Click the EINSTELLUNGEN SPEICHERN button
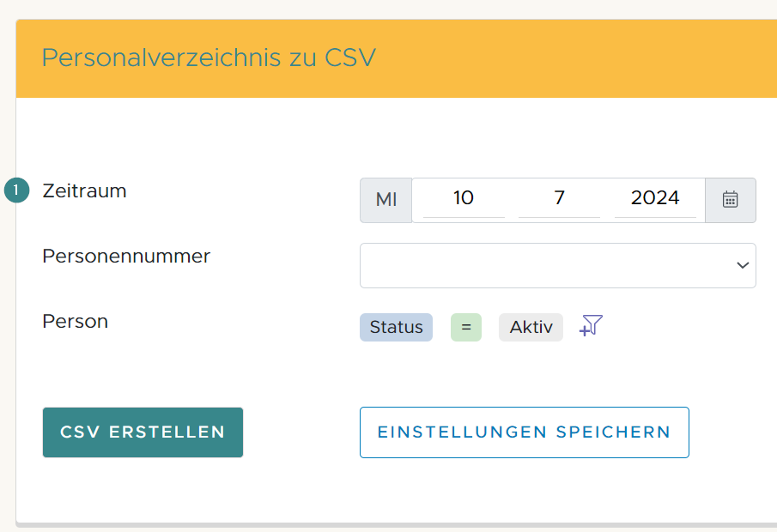 pos(524,432)
